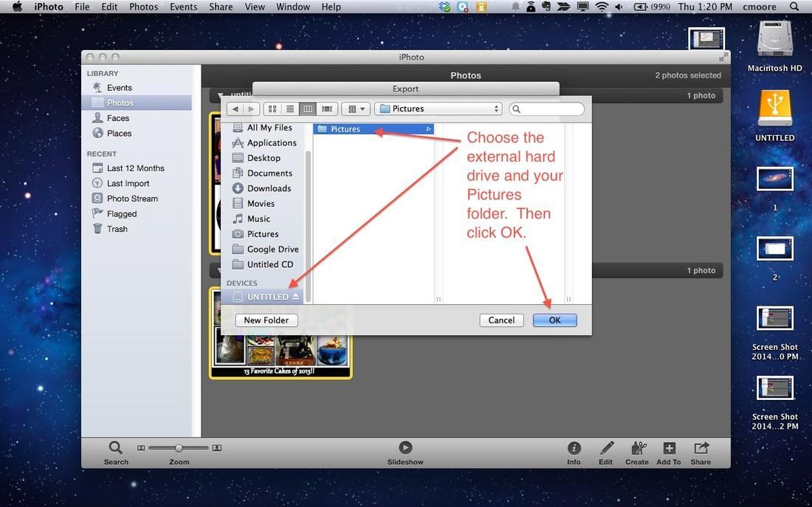
Task: Open the Photos menu in menu bar
Action: tap(143, 7)
